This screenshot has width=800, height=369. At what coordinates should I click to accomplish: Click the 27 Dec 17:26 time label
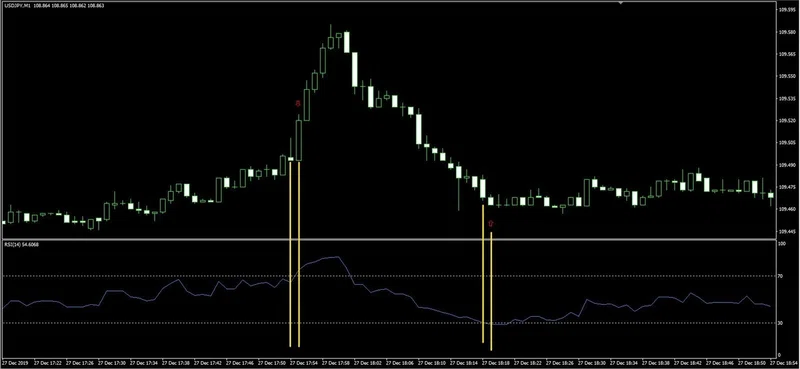tap(79, 363)
